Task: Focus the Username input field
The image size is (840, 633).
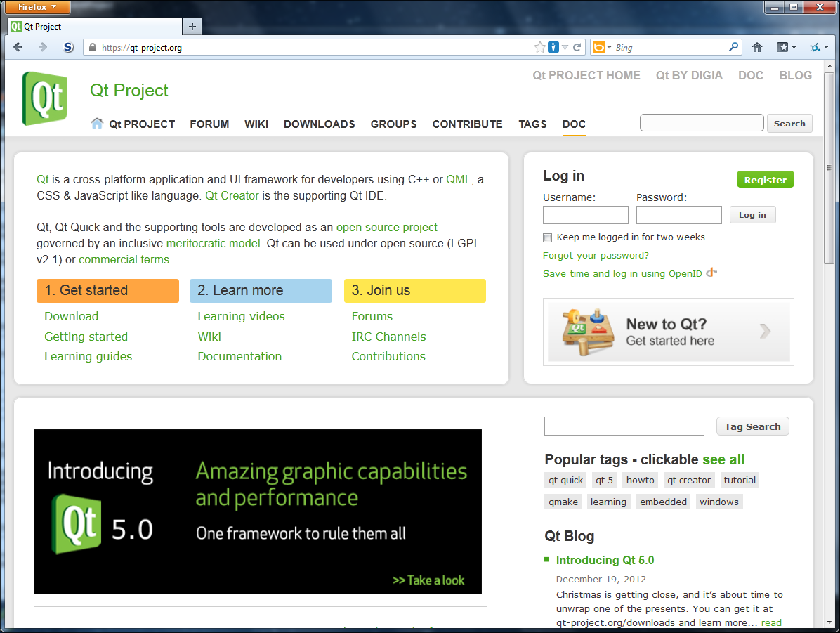Action: click(585, 215)
